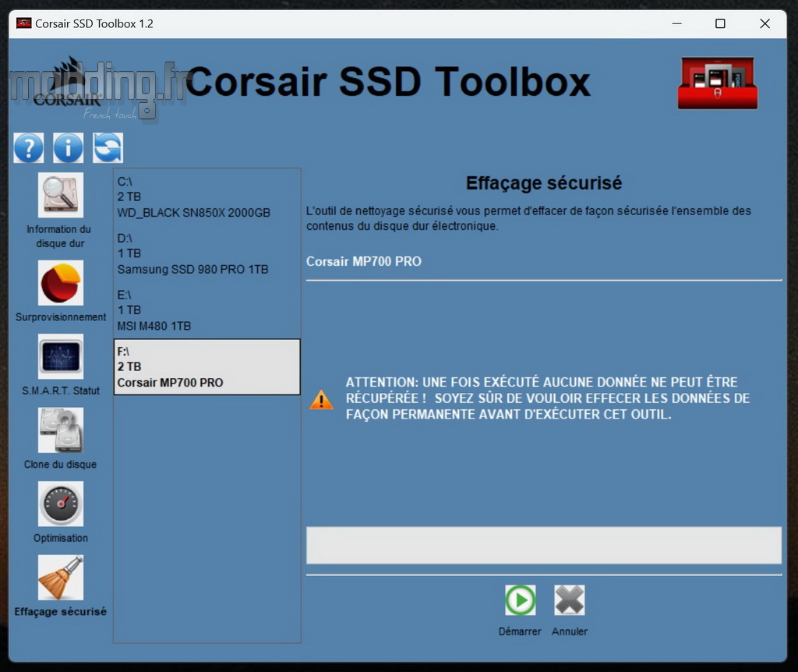Maximize the Corsair SSD Toolbox window
This screenshot has width=798, height=672.
[720, 23]
